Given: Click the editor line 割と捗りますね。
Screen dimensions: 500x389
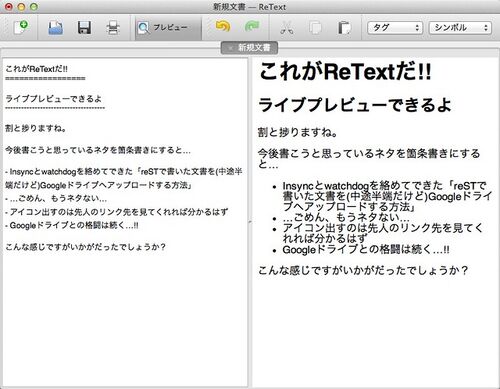Looking at the screenshot, I should (x=35, y=128).
